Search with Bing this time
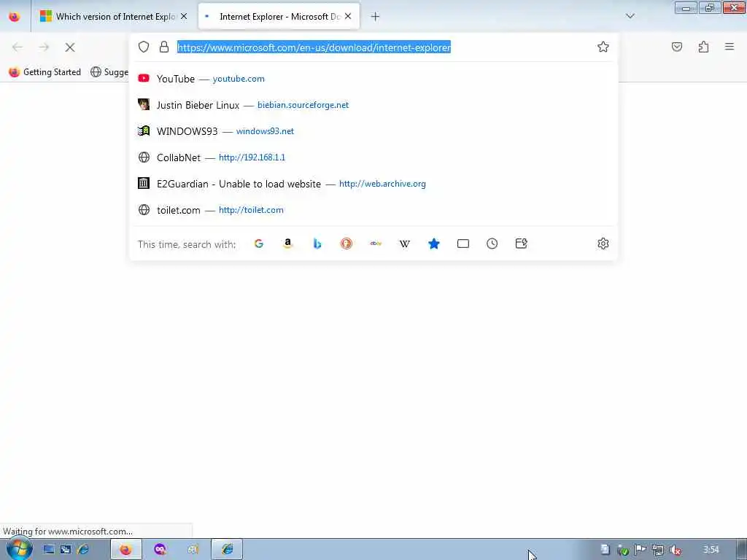This screenshot has height=560, width=747. pos(317,244)
